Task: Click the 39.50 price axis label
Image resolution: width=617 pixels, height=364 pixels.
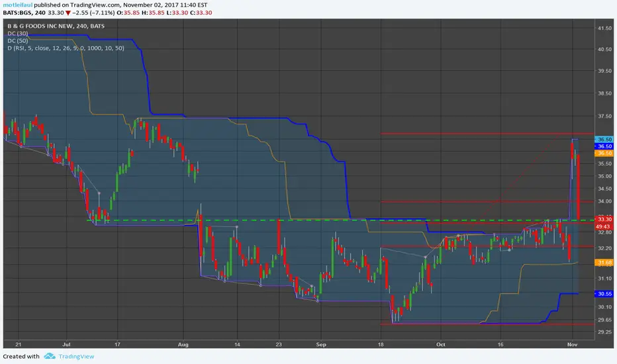Action: tap(605, 71)
